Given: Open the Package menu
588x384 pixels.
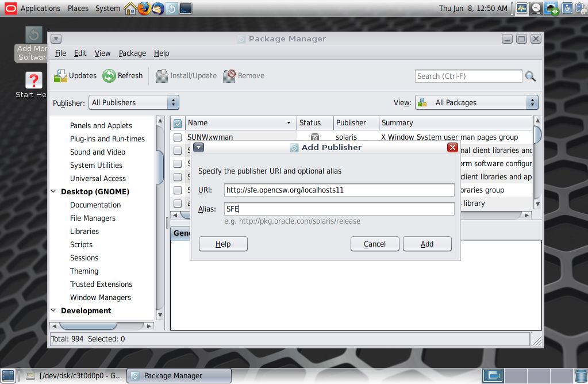Looking at the screenshot, I should (x=132, y=53).
